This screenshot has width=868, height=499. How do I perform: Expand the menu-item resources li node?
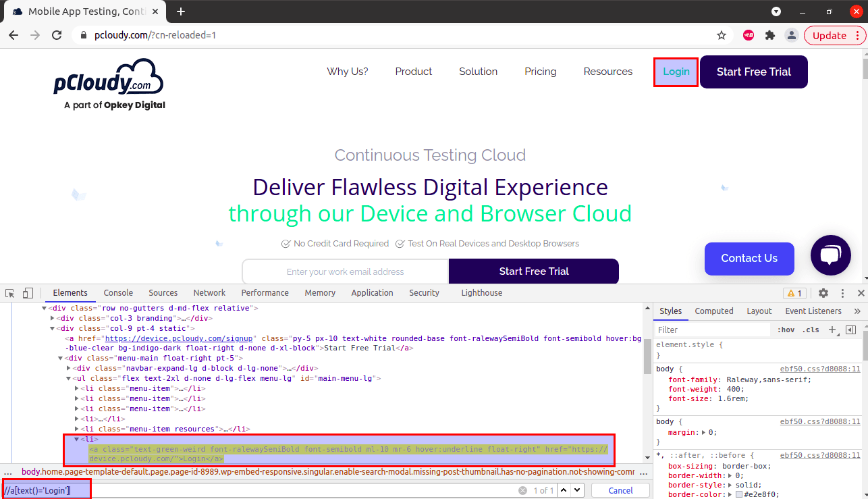point(77,429)
